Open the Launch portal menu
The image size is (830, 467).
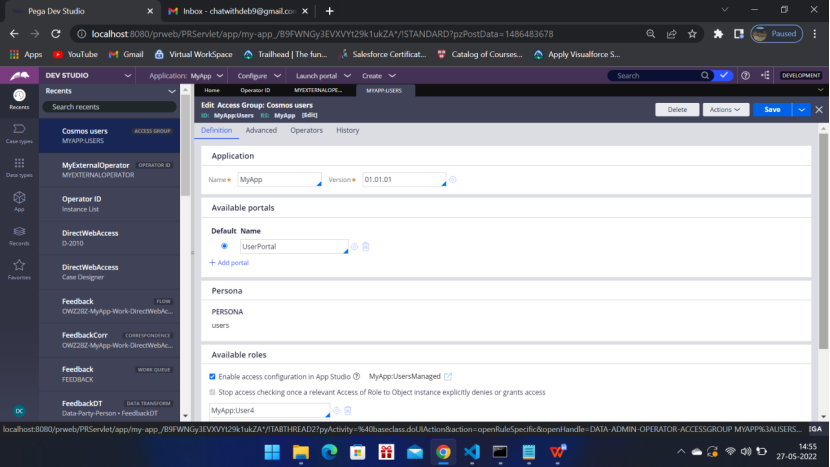(x=323, y=76)
